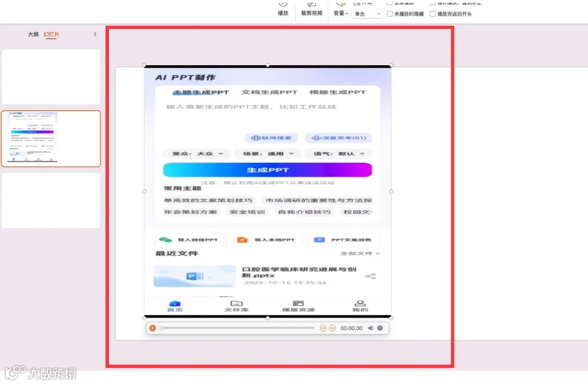Select the third blank slide thumbnail
588x384 pixels.
pyautogui.click(x=51, y=200)
